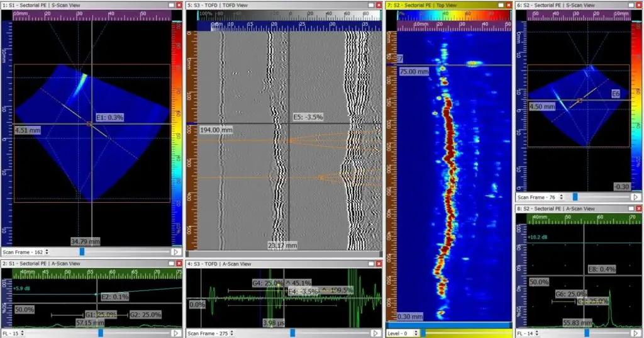
Task: Click the E1: 0.3% cursor label
Action: 109,117
